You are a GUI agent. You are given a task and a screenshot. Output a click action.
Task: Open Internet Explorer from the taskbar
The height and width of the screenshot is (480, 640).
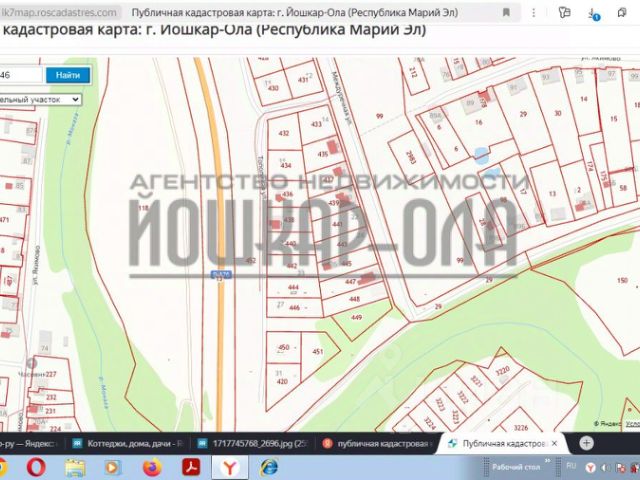tap(269, 467)
